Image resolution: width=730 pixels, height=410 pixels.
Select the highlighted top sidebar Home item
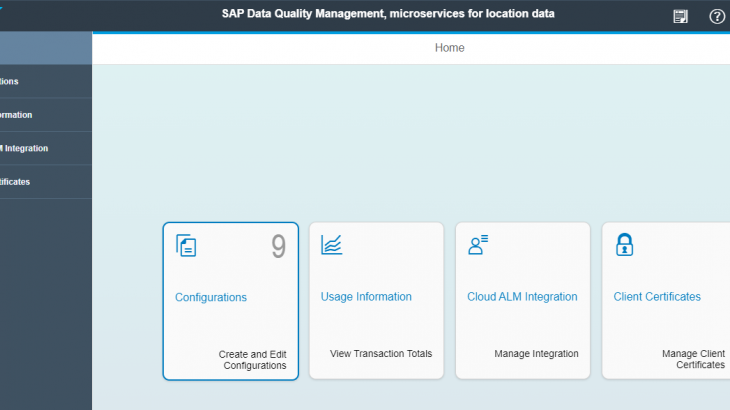point(46,48)
